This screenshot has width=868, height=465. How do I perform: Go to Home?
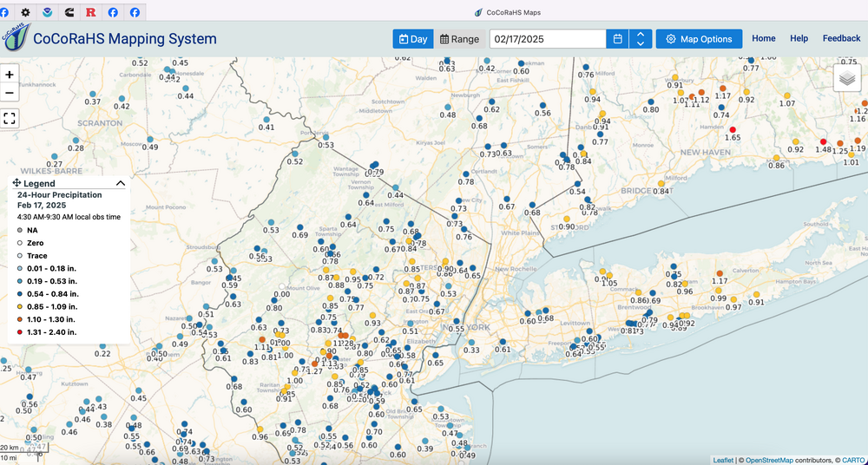point(763,38)
